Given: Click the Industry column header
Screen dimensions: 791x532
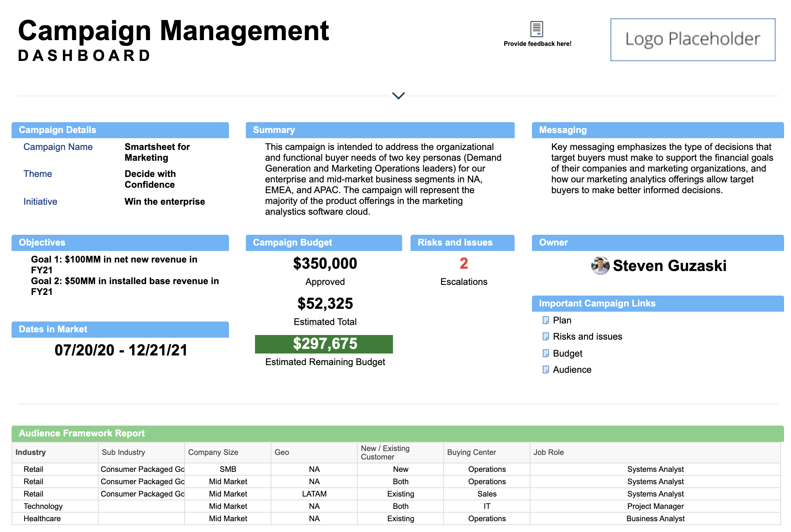Looking at the screenshot, I should point(30,452).
